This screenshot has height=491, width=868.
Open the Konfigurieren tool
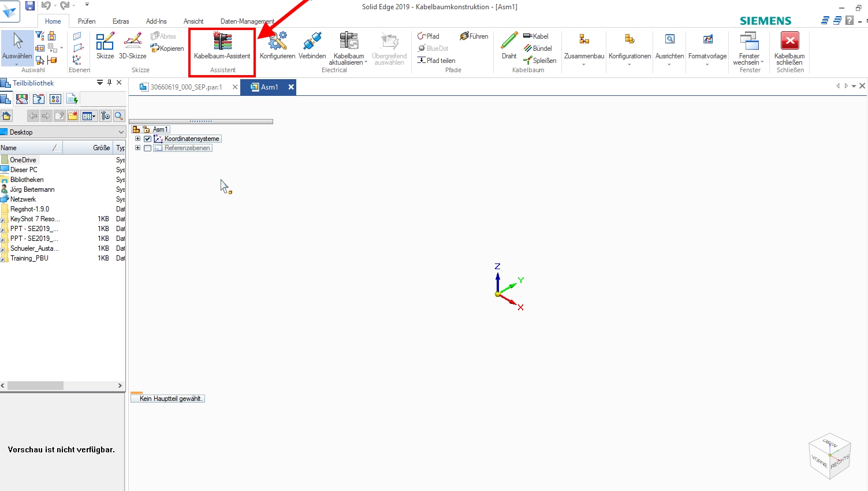(x=277, y=46)
